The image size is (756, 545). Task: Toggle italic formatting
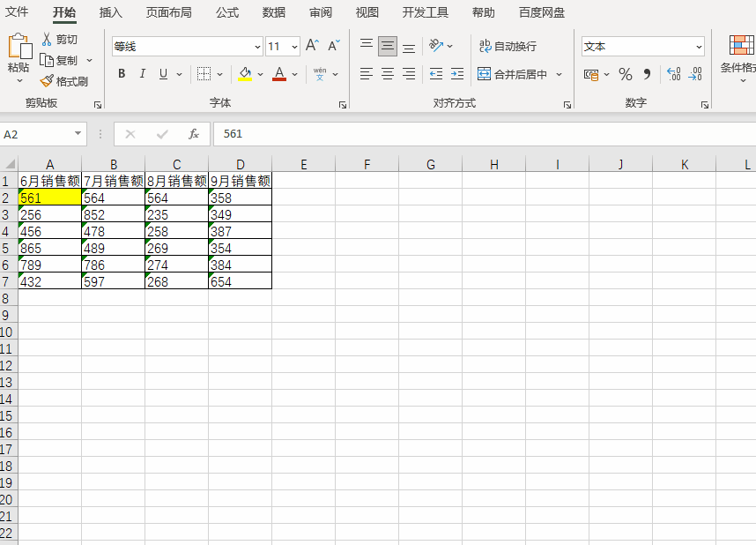coord(142,74)
